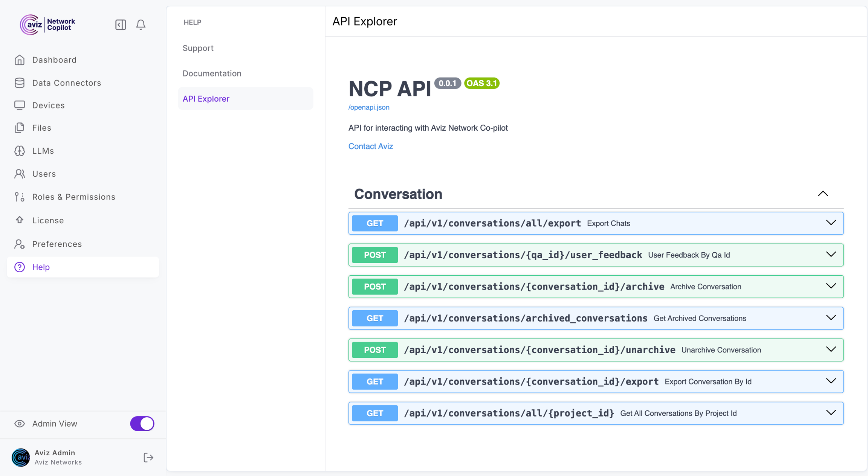Click the Contact Aviz link
Screen dimensions: 868x476
(x=370, y=146)
